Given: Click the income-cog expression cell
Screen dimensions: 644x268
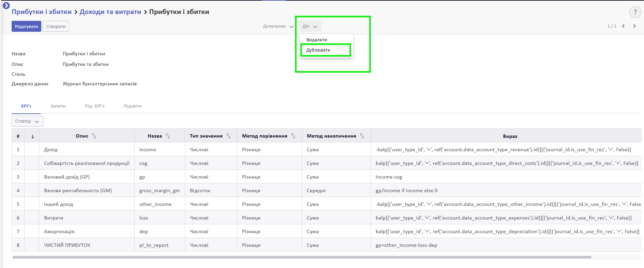Looking at the screenshot, I should tap(506, 177).
